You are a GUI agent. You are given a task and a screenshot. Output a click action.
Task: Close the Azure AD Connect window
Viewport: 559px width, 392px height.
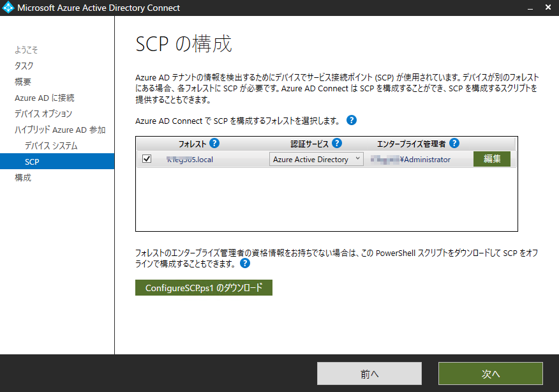548,7
